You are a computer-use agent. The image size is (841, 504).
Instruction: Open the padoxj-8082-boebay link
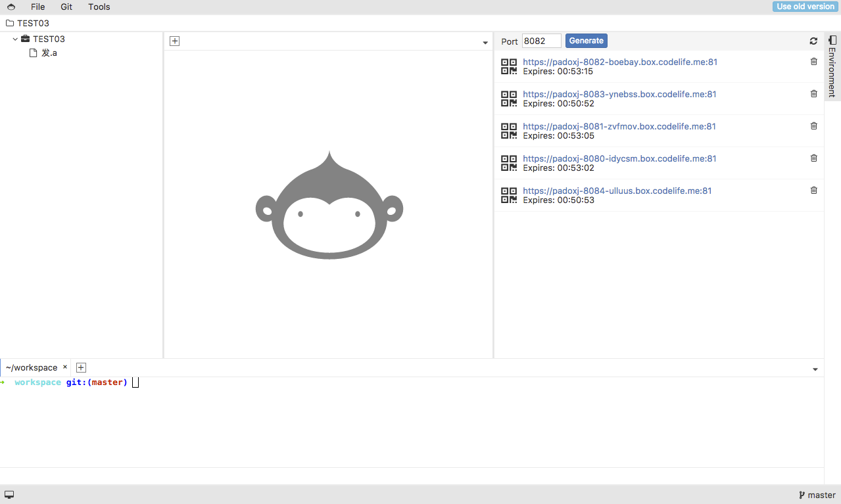(620, 62)
